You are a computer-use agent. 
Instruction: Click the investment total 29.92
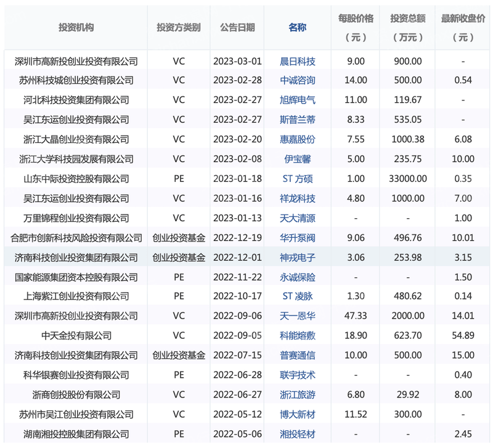pos(408,394)
